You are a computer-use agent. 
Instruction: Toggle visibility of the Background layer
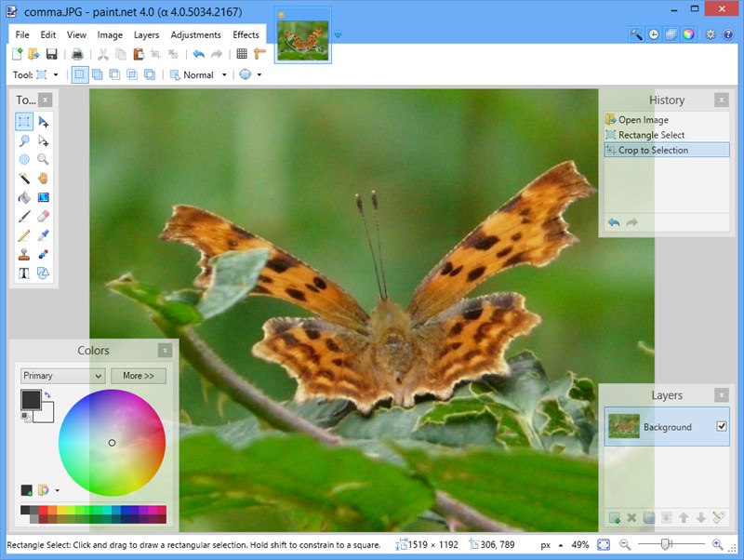click(x=722, y=427)
